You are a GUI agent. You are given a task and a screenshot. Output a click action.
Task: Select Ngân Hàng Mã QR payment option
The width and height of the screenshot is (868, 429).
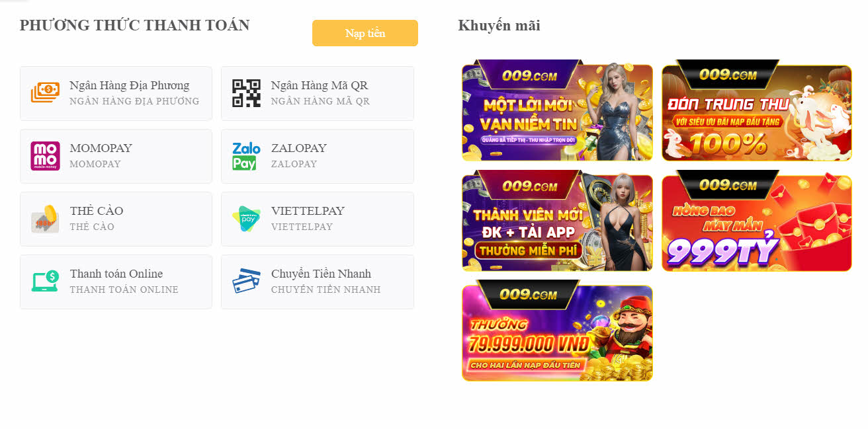(x=318, y=93)
